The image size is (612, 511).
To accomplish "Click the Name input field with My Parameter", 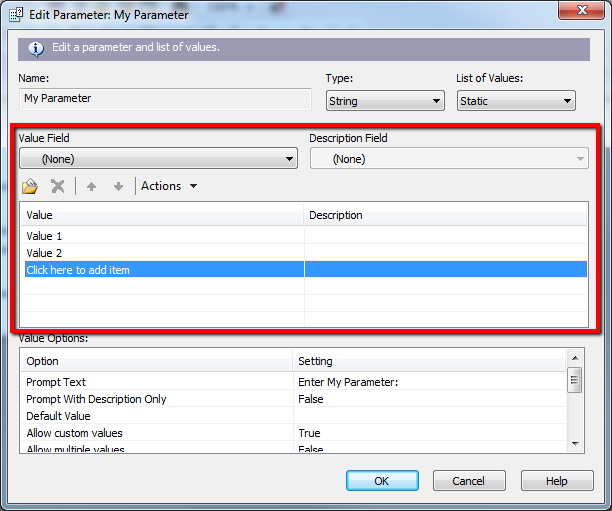I will 165,99.
